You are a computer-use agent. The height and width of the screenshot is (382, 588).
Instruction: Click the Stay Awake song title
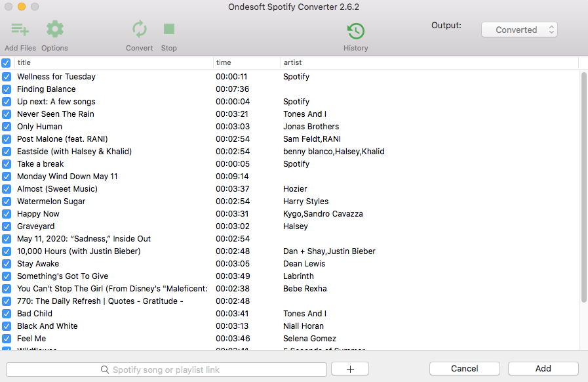pos(38,264)
